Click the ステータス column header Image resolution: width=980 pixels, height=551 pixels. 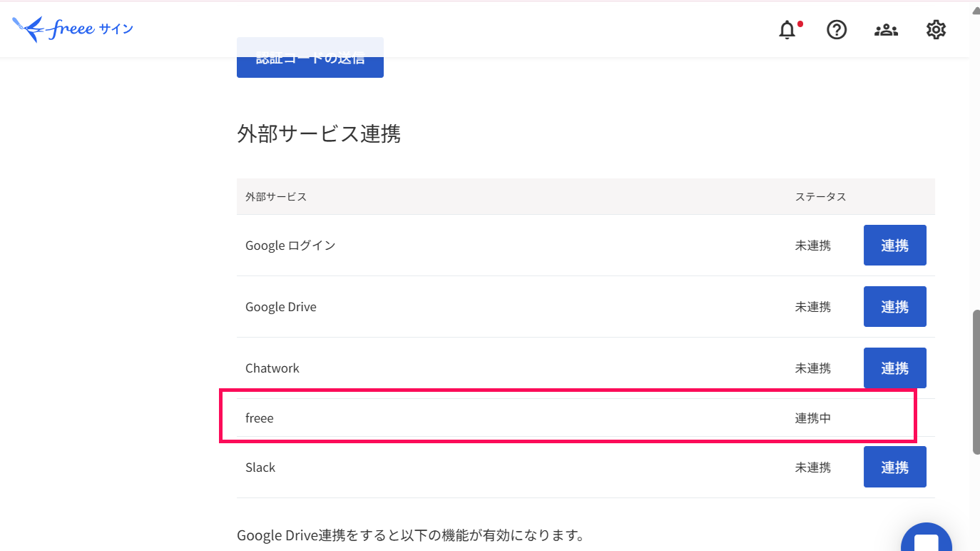(x=821, y=196)
